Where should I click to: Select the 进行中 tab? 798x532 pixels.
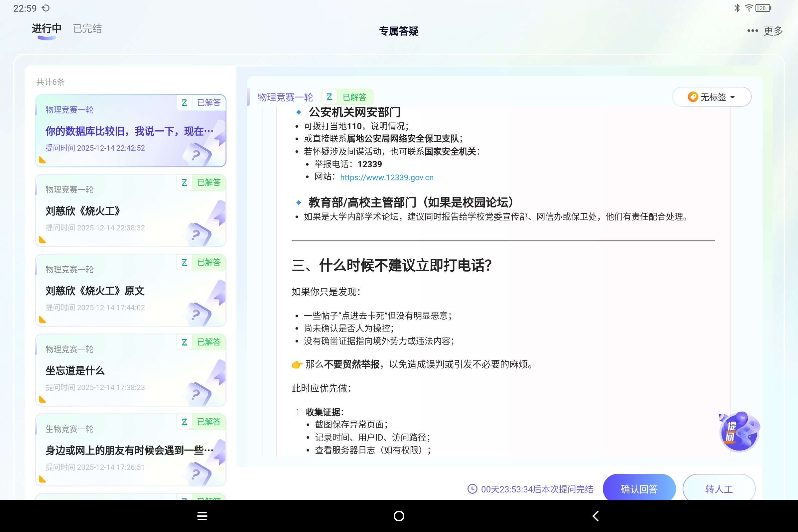click(x=46, y=29)
